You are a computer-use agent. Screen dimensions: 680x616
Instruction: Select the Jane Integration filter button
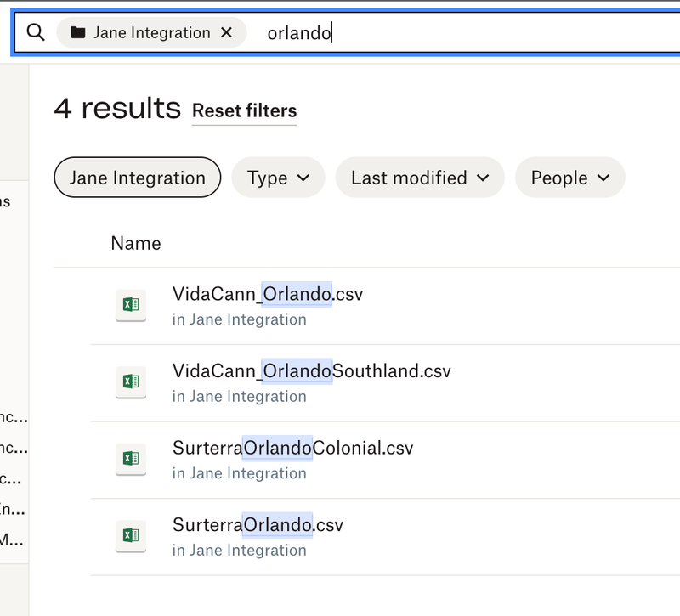click(137, 178)
